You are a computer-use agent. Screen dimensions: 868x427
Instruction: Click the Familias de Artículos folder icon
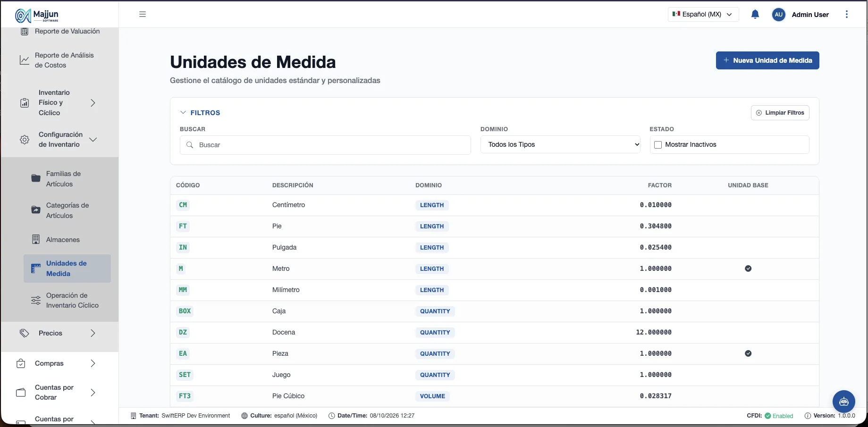point(36,178)
